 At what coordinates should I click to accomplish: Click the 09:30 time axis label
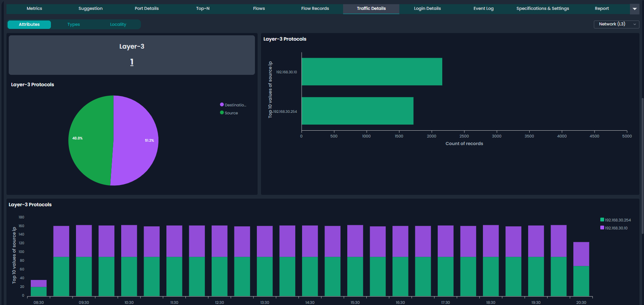point(84,302)
